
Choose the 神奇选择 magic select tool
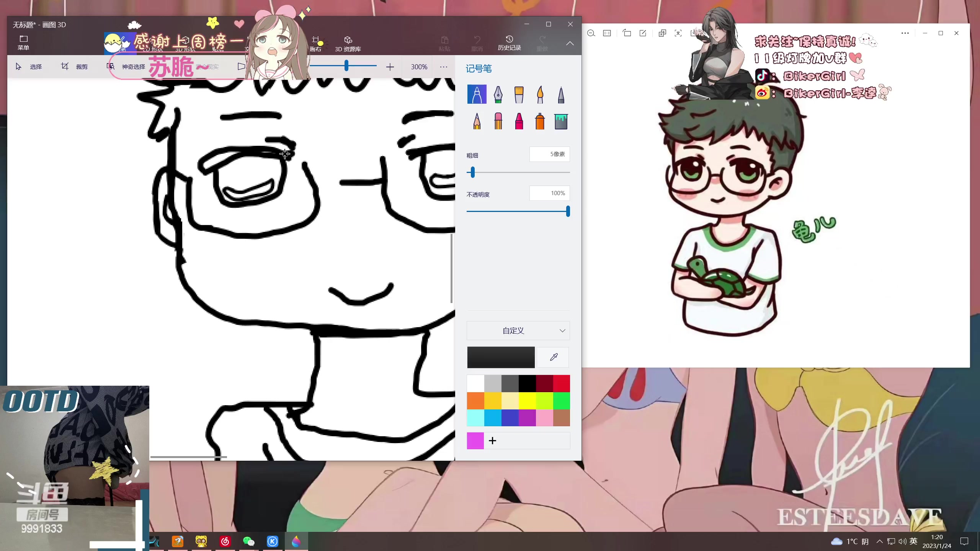[126, 67]
